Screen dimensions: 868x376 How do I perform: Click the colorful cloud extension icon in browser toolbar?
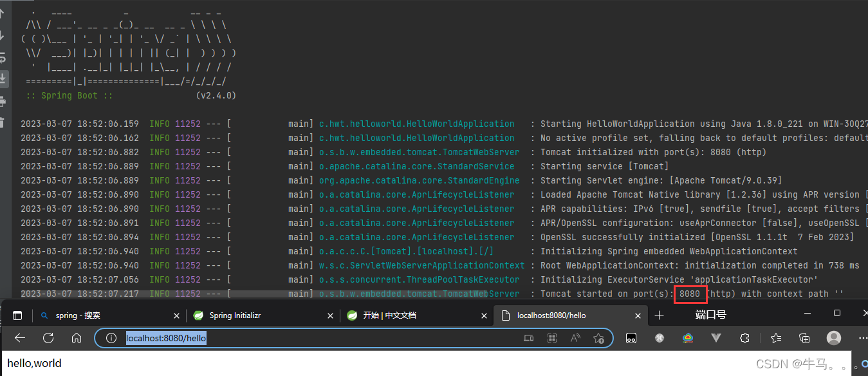click(x=688, y=338)
